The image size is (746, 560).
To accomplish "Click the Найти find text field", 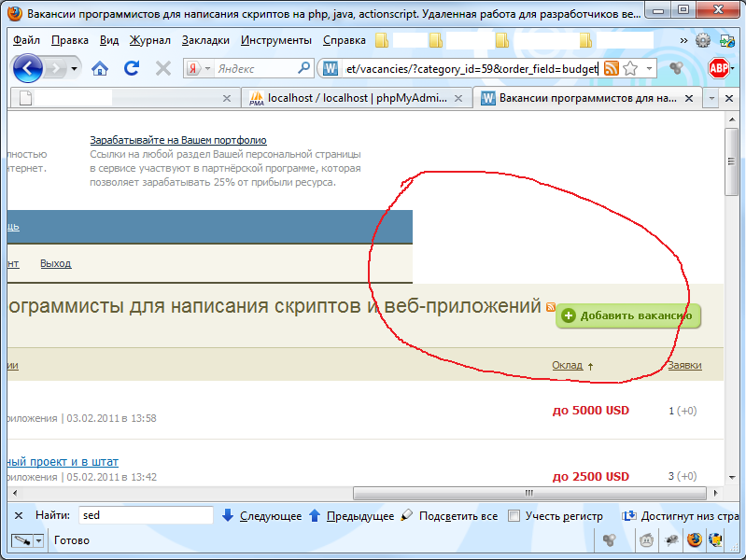I will (146, 515).
